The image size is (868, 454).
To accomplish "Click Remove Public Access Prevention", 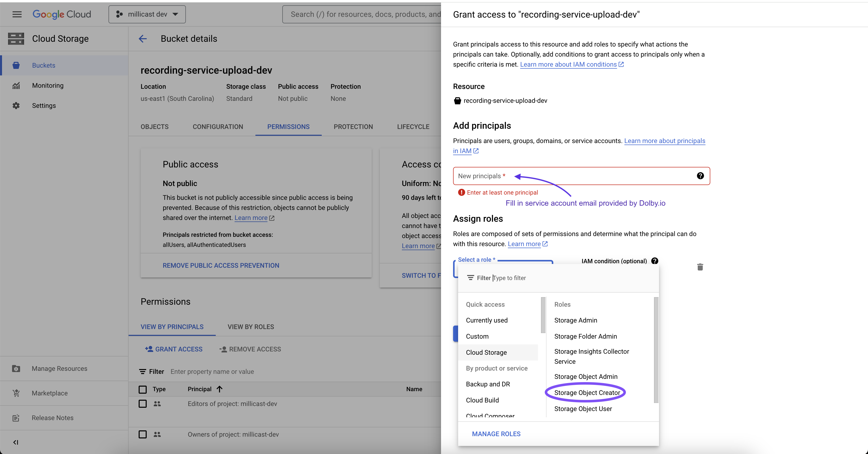I will click(221, 265).
